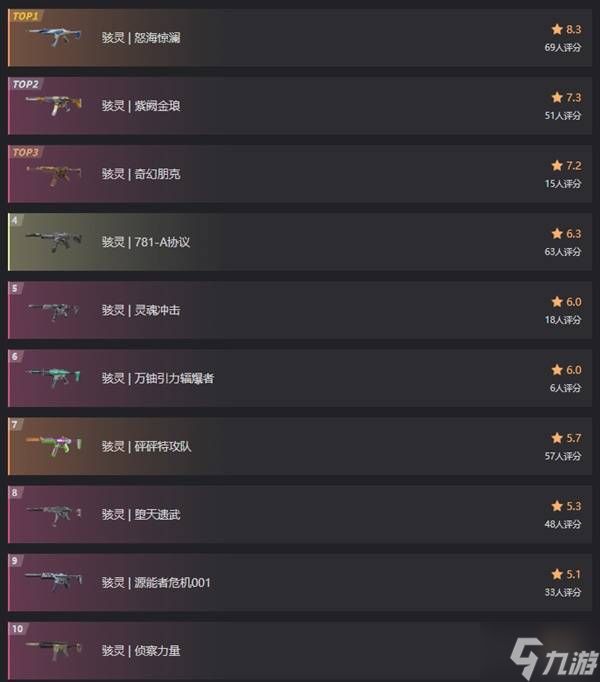Viewport: 600px width, 682px height.
Task: Click the star next to 5.1 score
Action: point(557,574)
